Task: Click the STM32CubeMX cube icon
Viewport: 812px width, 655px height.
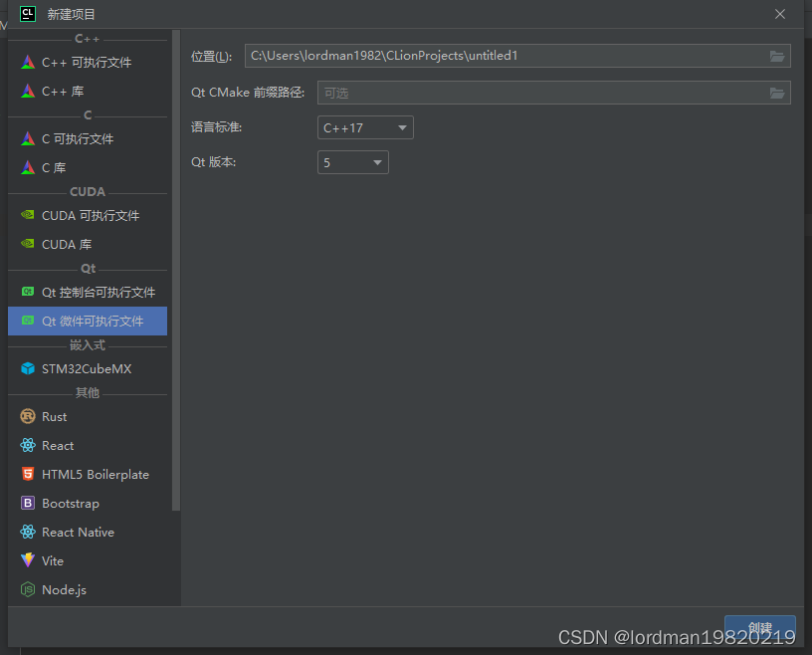Action: click(x=28, y=368)
